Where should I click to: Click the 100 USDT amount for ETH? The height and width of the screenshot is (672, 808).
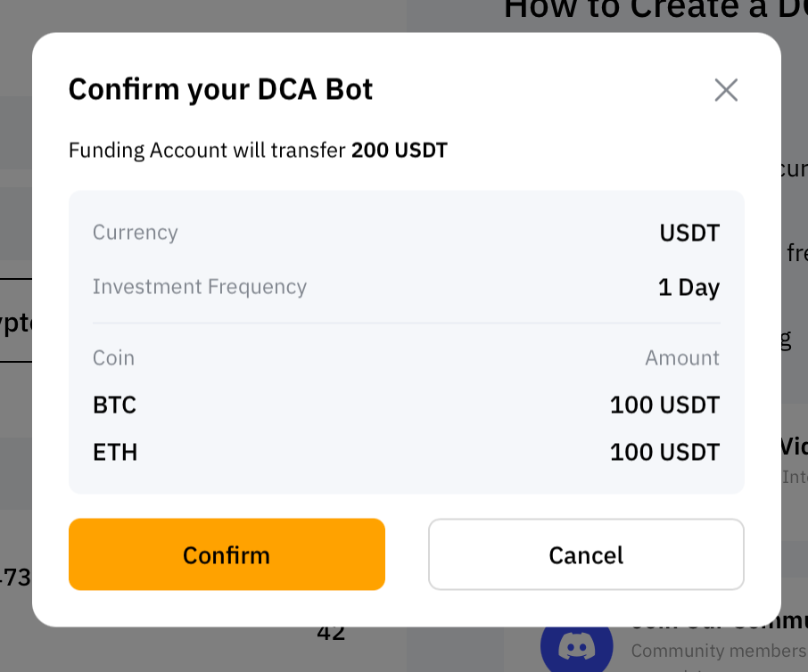pos(664,453)
